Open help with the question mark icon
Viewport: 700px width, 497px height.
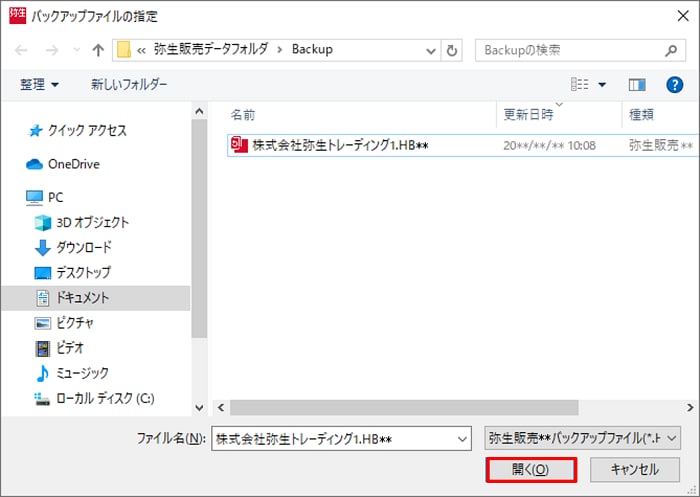point(674,84)
